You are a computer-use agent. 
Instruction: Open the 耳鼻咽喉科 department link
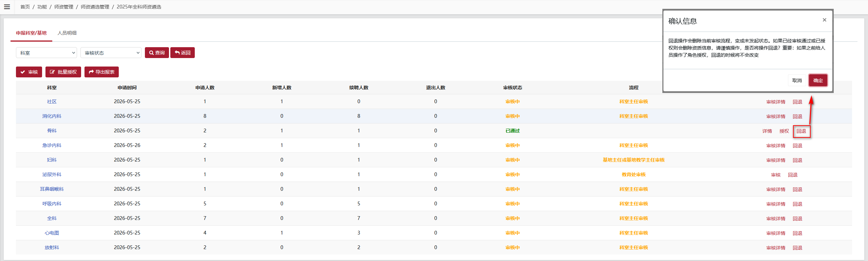pos(52,189)
